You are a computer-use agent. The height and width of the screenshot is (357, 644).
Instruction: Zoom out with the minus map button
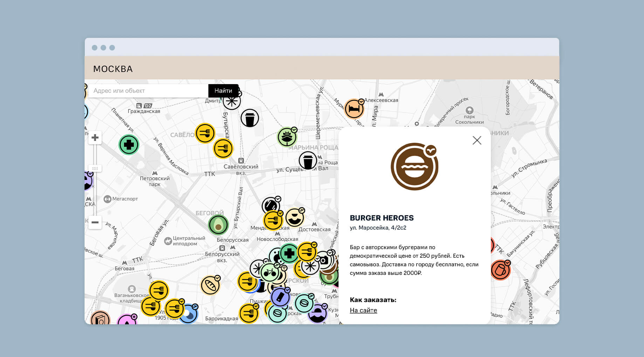(95, 222)
